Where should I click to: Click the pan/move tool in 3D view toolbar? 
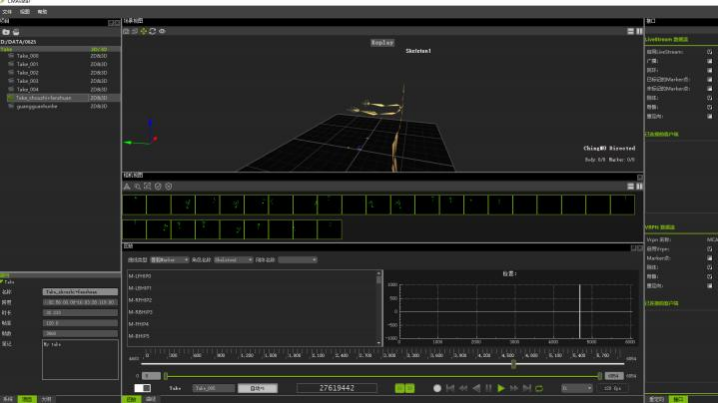click(x=143, y=31)
